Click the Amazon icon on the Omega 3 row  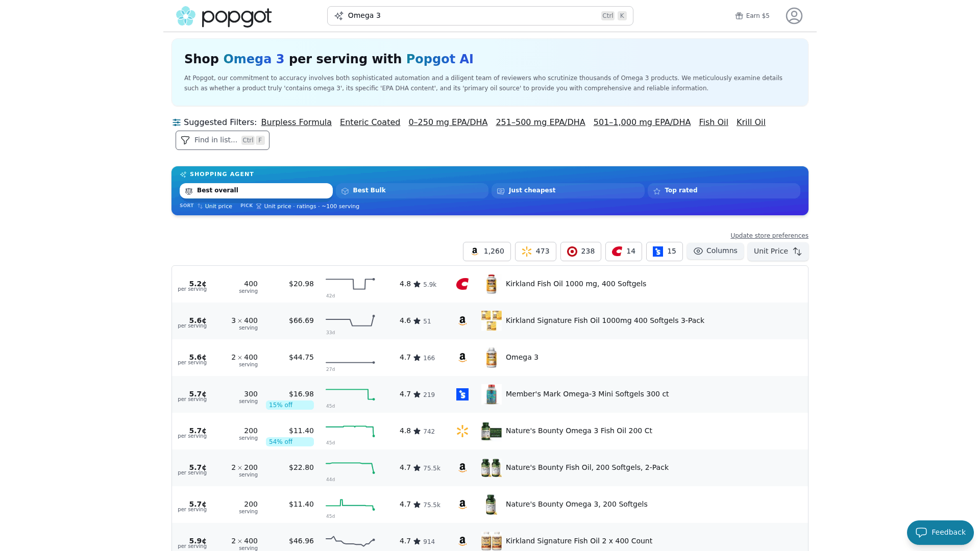pos(462,358)
